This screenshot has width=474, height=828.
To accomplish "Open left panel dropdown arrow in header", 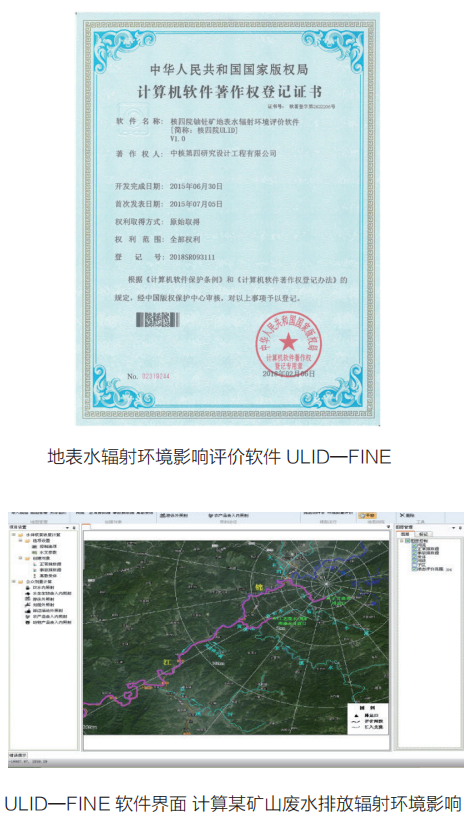I will [68, 528].
